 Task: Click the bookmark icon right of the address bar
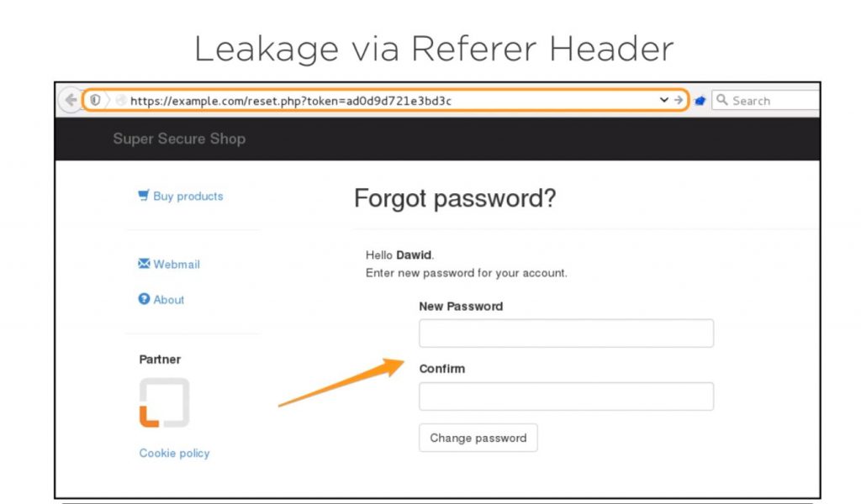click(700, 99)
